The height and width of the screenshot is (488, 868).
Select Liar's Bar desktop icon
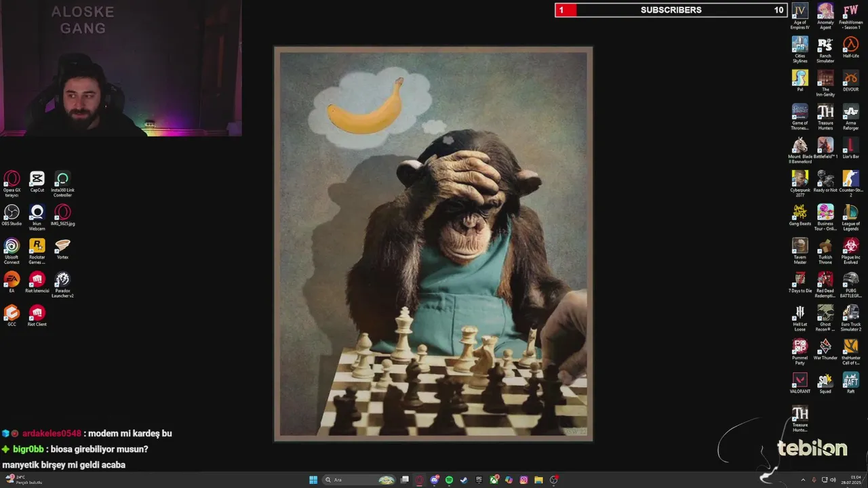click(x=850, y=148)
